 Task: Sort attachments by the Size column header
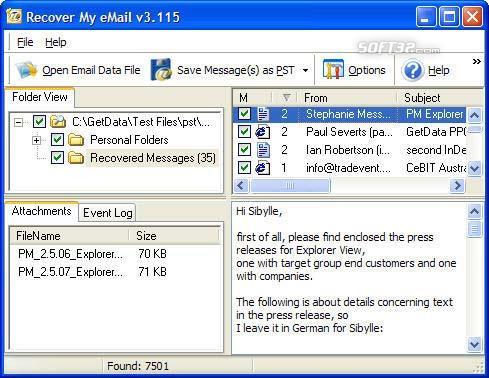click(x=175, y=236)
